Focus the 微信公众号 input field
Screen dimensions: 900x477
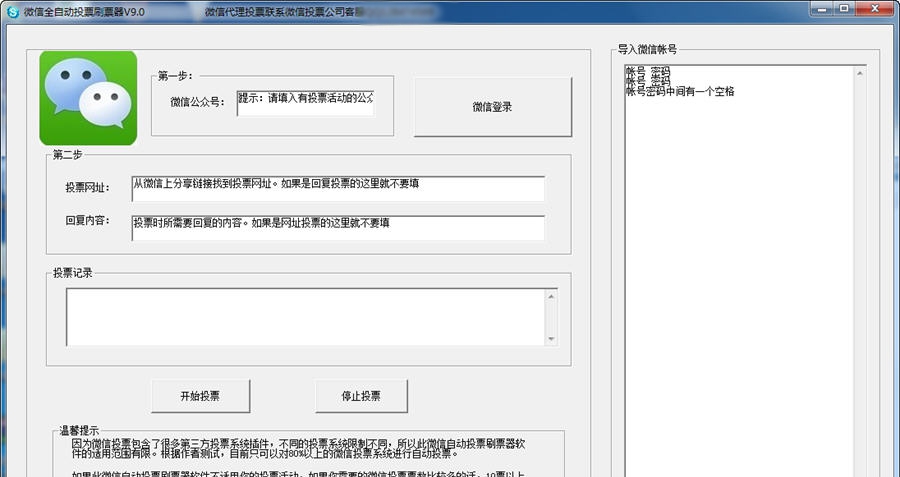[305, 103]
